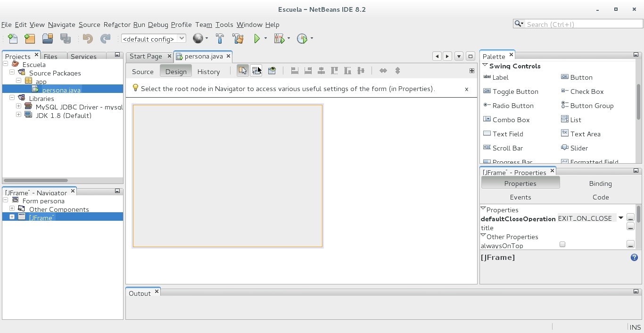Expand the MySQL JDBC Driver library node
Viewport: 644px width, 333px height.
point(18,106)
